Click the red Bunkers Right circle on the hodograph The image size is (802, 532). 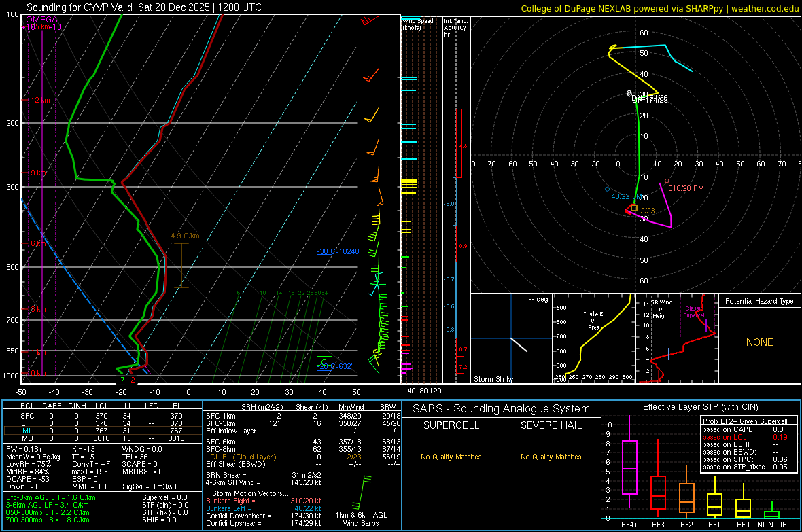[x=667, y=181]
